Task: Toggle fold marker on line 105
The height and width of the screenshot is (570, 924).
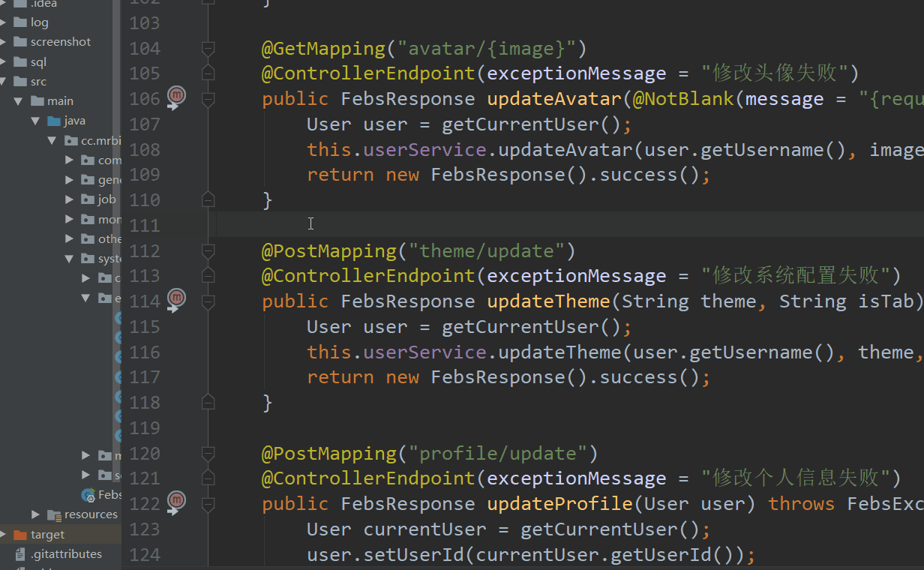Action: pos(208,73)
